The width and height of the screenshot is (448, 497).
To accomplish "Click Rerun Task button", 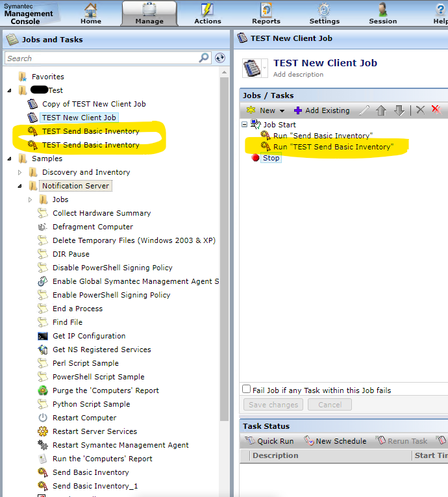I will pyautogui.click(x=401, y=441).
